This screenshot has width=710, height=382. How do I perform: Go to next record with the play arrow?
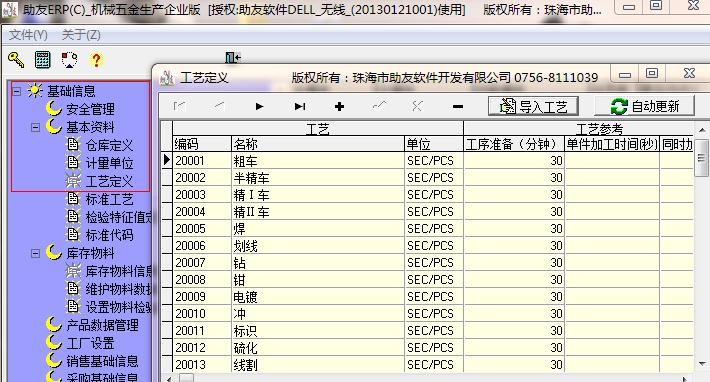259,106
